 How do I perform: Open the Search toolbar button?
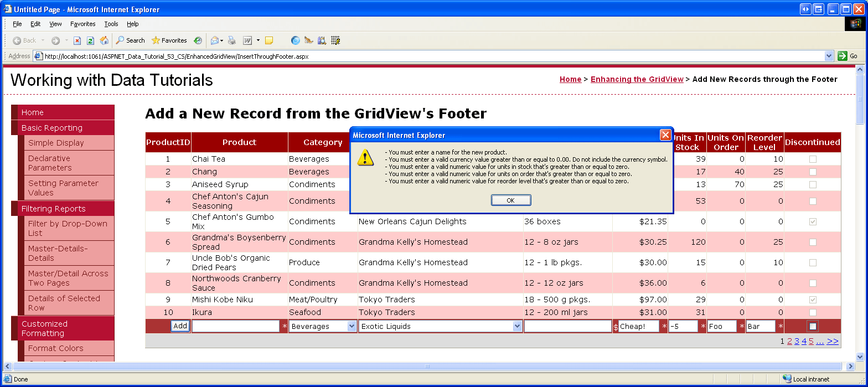click(130, 40)
